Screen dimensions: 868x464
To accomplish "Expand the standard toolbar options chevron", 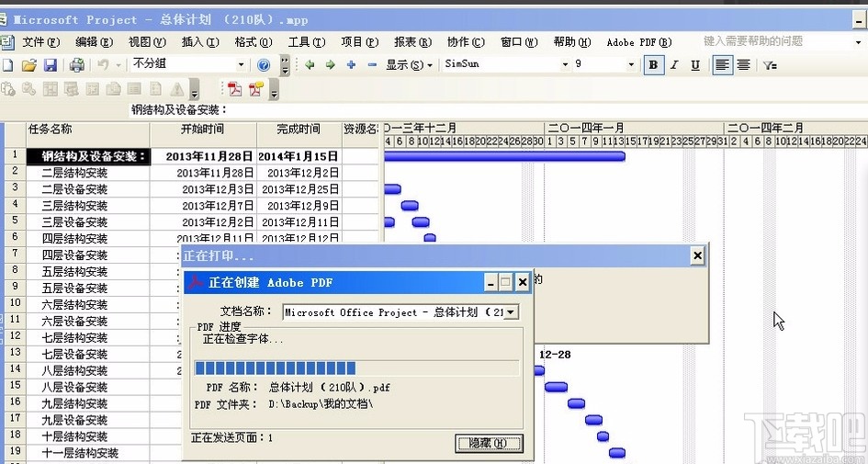I will tap(285, 65).
